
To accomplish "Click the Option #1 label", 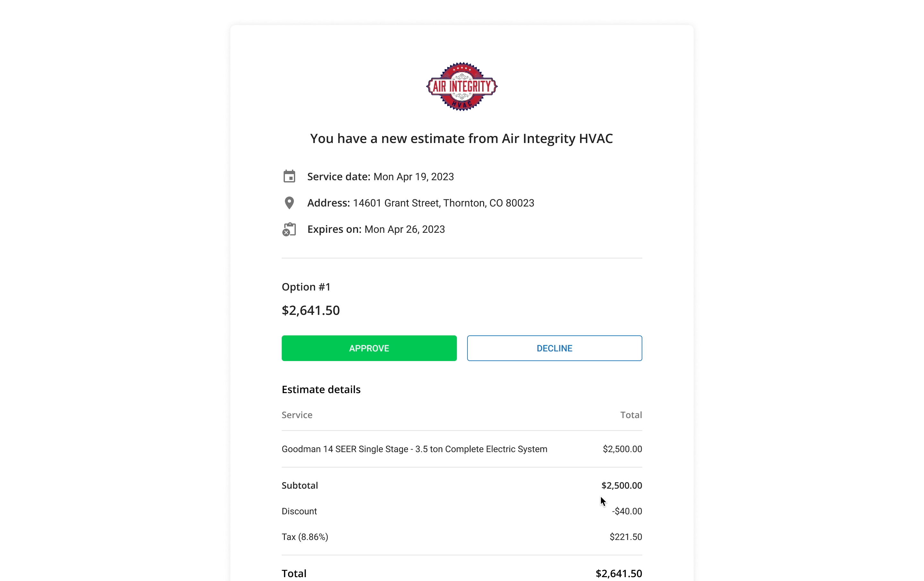I will click(x=306, y=287).
